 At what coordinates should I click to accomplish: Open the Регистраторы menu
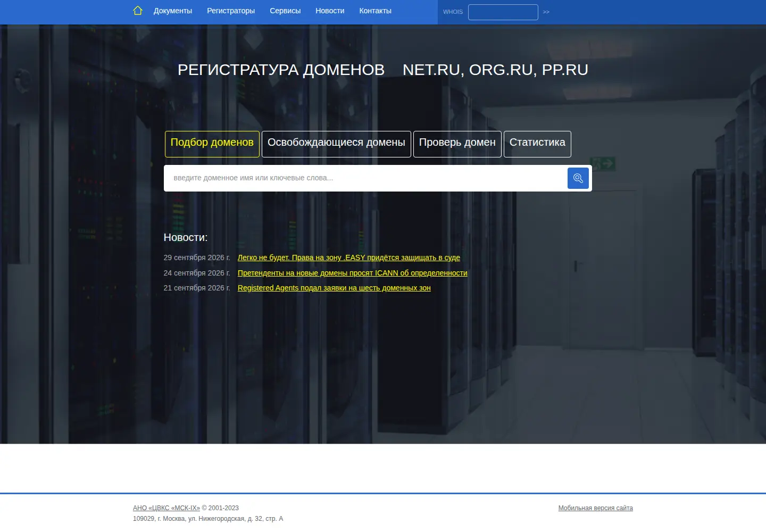click(231, 11)
